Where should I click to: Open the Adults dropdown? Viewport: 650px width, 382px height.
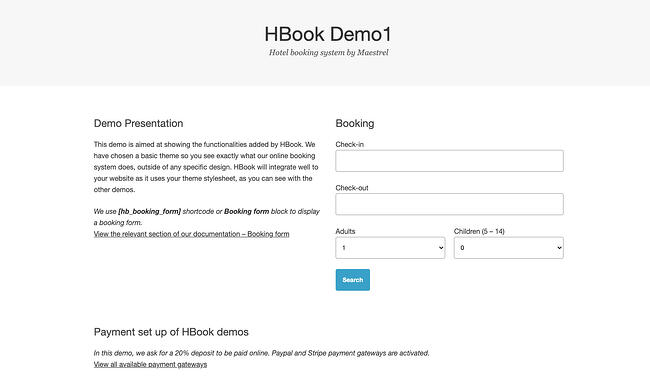390,248
